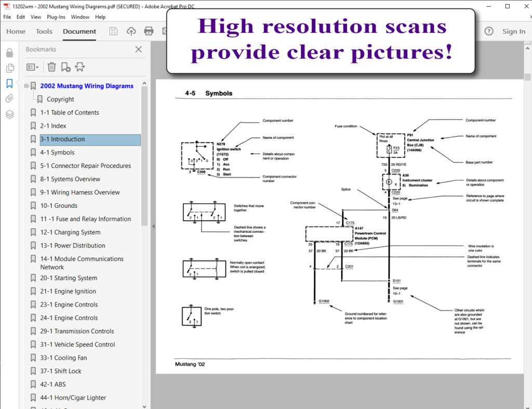Click the padlock security settings icon
The image size is (532, 409).
pyautogui.click(x=9, y=52)
